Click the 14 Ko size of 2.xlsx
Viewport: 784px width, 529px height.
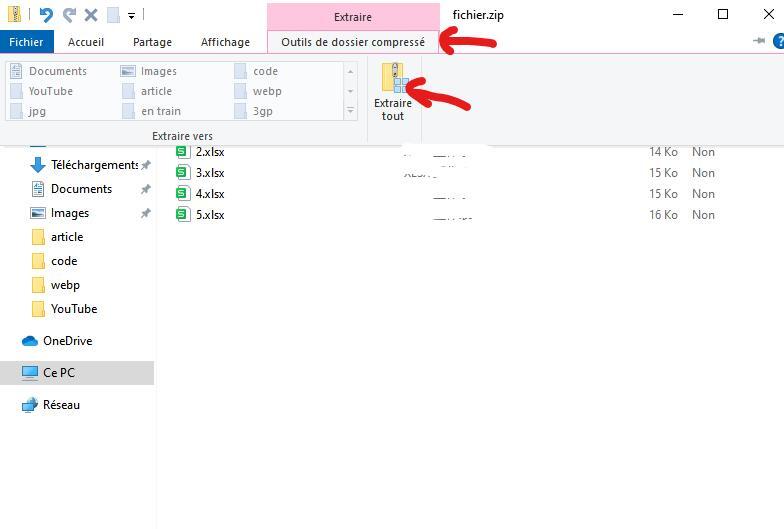(x=663, y=152)
